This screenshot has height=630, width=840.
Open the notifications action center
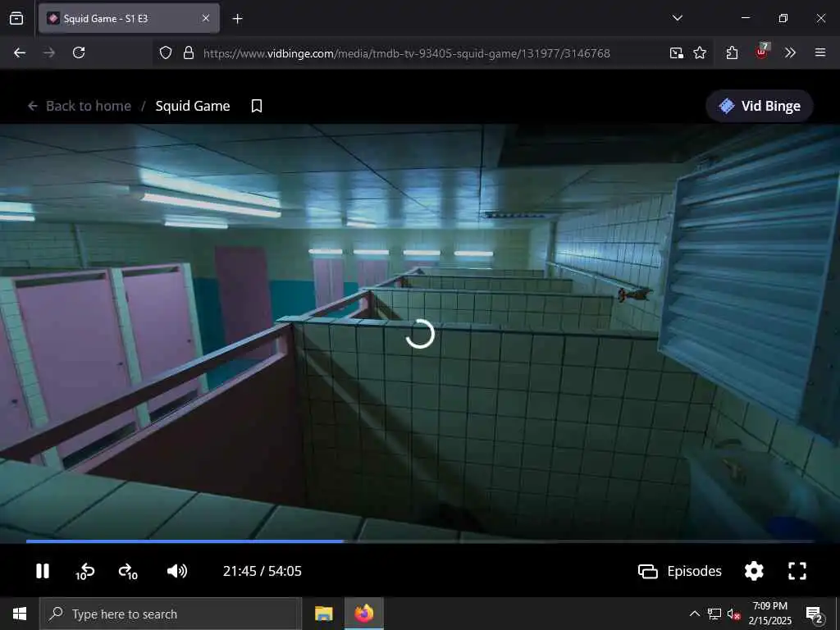tap(815, 614)
